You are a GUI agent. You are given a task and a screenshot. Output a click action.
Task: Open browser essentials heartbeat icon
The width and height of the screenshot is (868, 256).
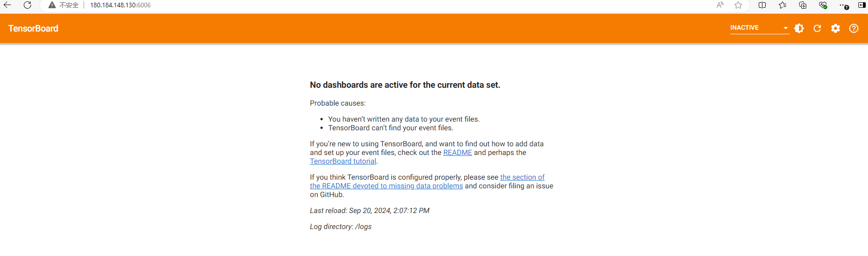click(x=823, y=5)
